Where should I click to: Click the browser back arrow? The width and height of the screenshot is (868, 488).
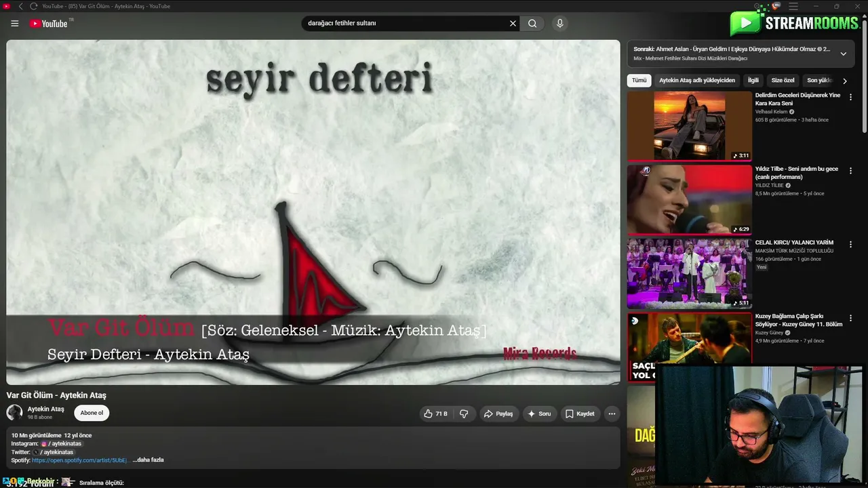(20, 6)
